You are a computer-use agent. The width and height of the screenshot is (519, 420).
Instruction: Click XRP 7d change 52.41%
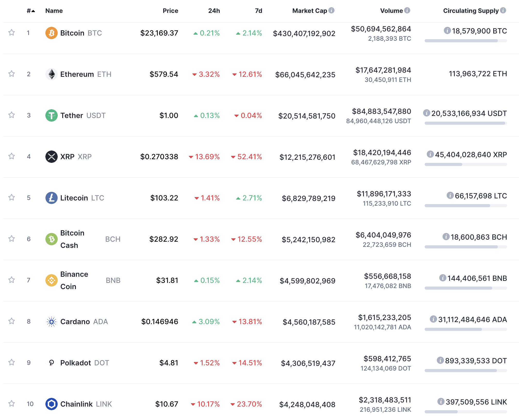click(x=246, y=157)
